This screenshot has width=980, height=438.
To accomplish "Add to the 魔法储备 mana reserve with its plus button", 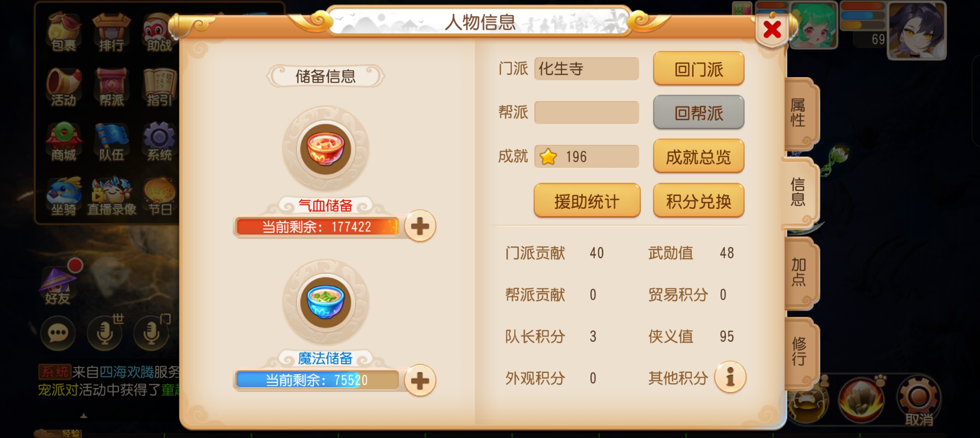I will (x=420, y=380).
